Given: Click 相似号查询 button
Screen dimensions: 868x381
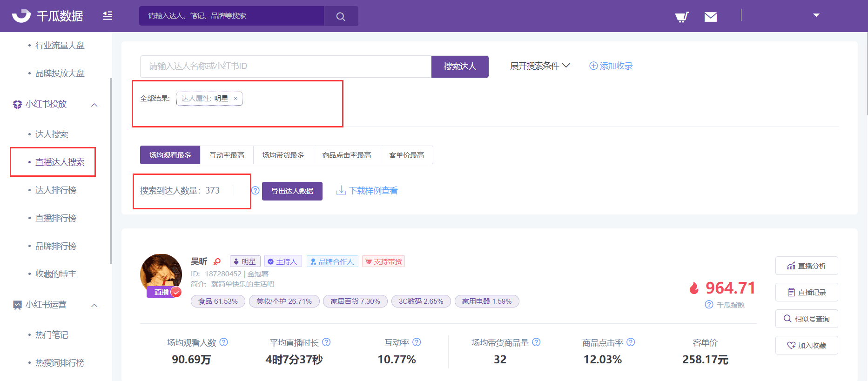Looking at the screenshot, I should pos(807,319).
